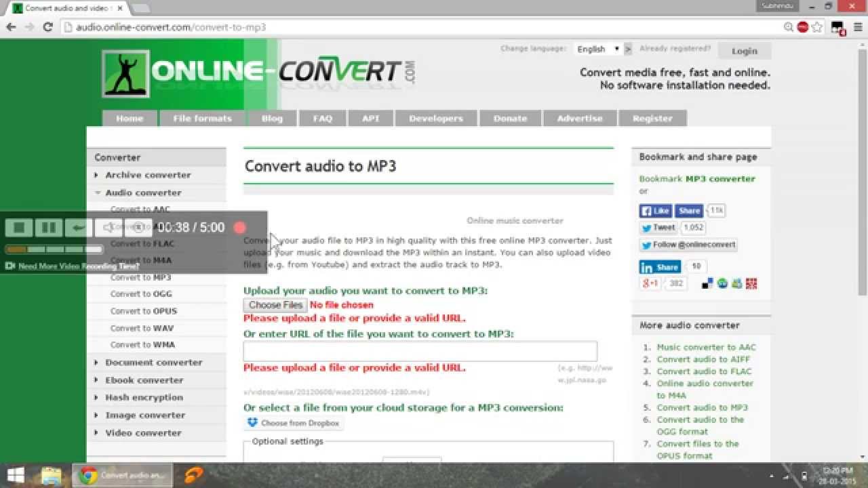Screen dimensions: 868x488
Task: Select Convert to MP3 in sidebar
Action: (x=141, y=277)
